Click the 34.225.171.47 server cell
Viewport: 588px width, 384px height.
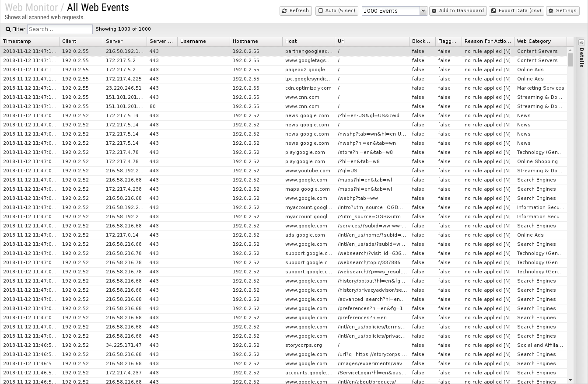tap(125, 345)
